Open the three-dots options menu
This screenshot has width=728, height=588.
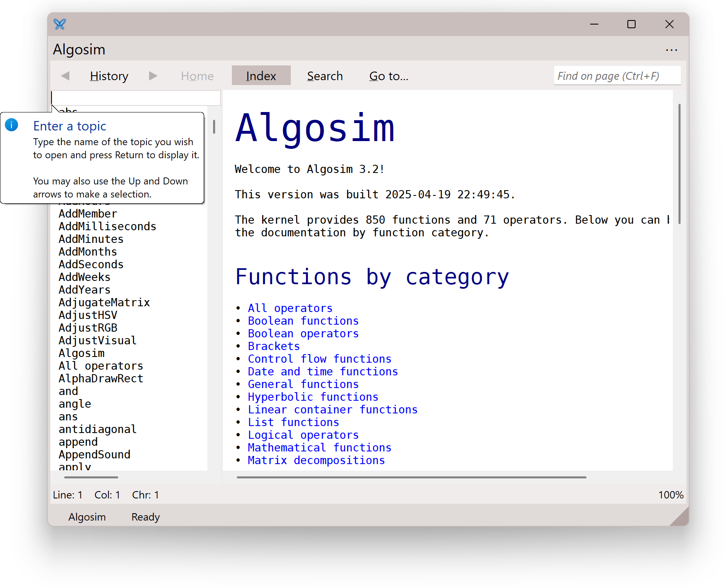coord(671,50)
